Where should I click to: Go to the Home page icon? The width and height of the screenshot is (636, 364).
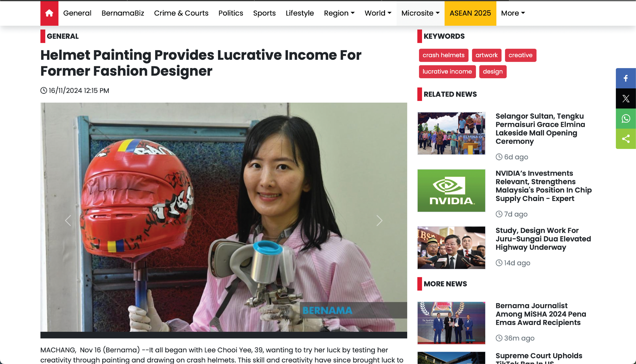[49, 13]
